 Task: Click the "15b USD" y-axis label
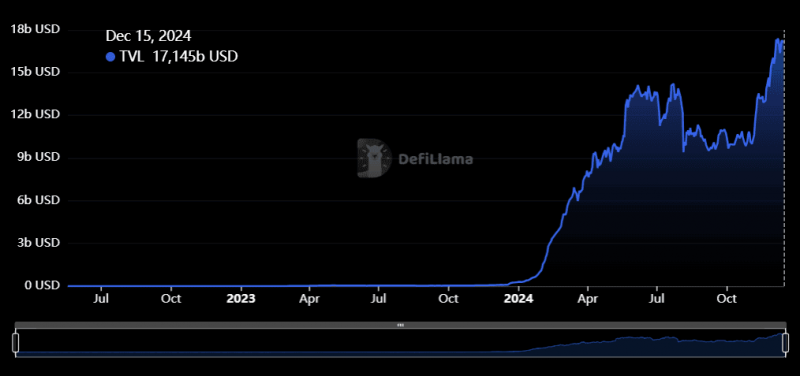(x=35, y=71)
